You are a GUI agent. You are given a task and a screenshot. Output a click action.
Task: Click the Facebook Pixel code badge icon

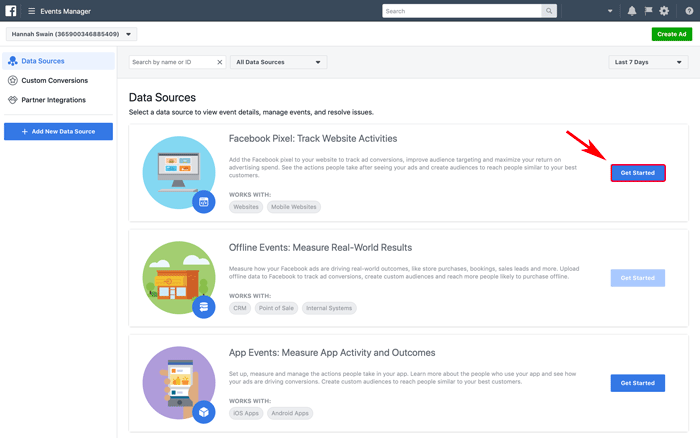point(204,202)
